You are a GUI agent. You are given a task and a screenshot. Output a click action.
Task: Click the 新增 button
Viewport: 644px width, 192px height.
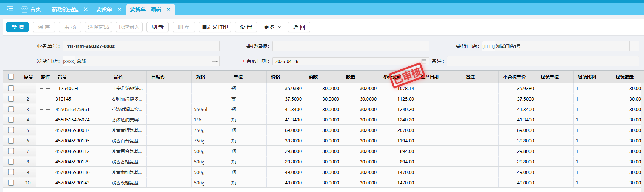pyautogui.click(x=18, y=27)
